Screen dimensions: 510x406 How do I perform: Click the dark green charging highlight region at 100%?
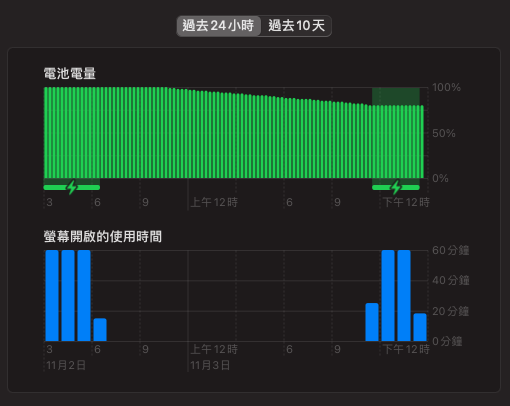coord(396,96)
